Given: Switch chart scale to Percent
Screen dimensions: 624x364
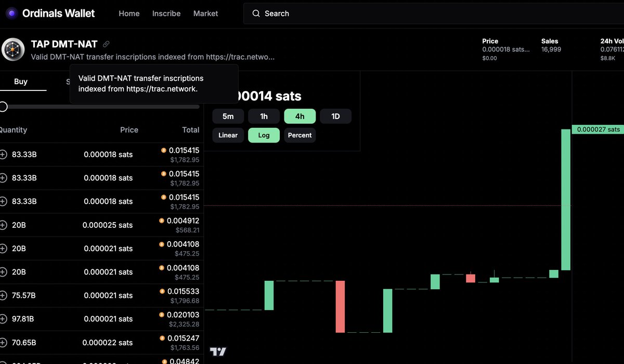Looking at the screenshot, I should tap(300, 135).
